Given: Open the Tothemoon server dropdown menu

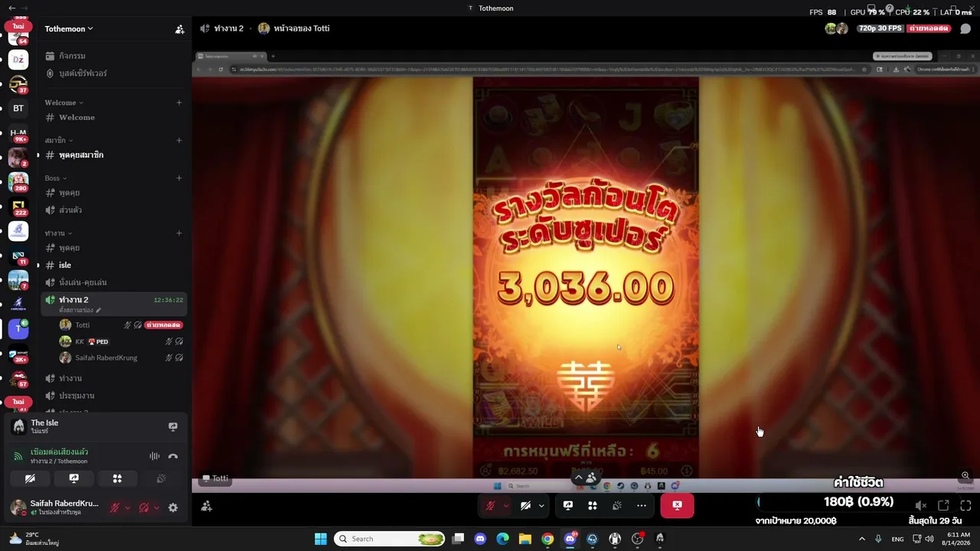Looking at the screenshot, I should [x=68, y=29].
